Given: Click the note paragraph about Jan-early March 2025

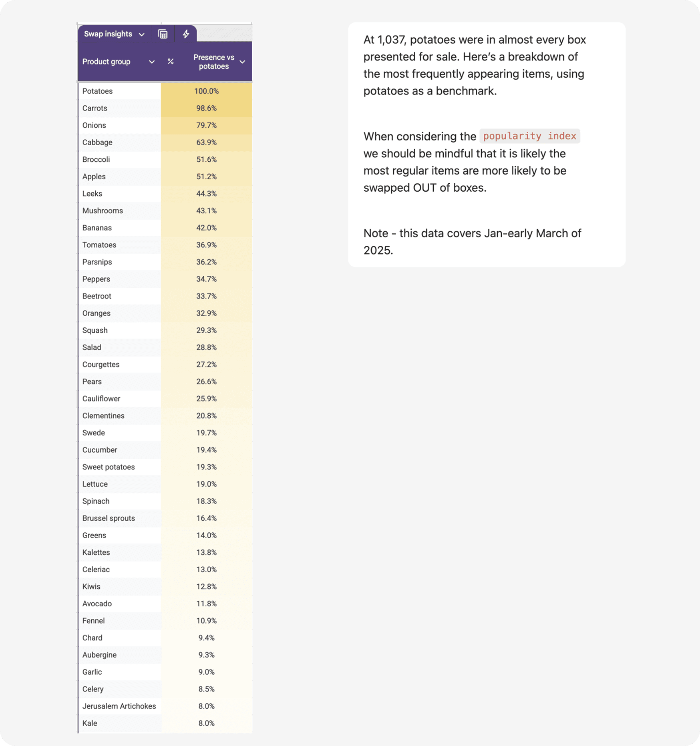Looking at the screenshot, I should [472, 242].
